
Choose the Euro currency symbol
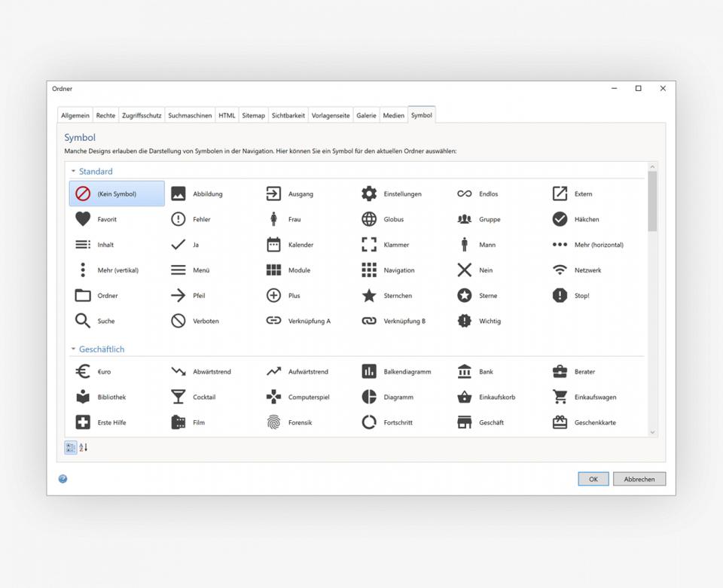[83, 372]
